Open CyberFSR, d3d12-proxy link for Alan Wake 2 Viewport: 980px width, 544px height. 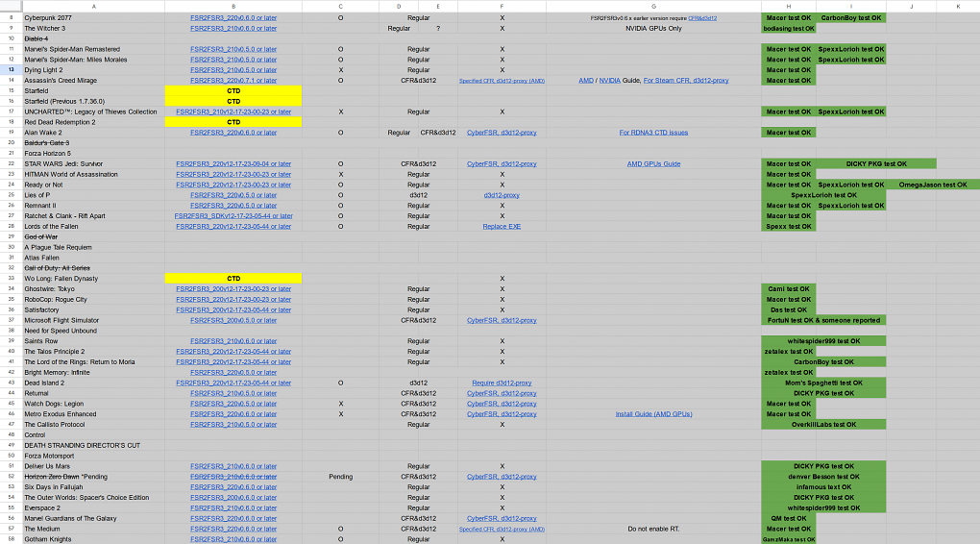pyautogui.click(x=502, y=133)
